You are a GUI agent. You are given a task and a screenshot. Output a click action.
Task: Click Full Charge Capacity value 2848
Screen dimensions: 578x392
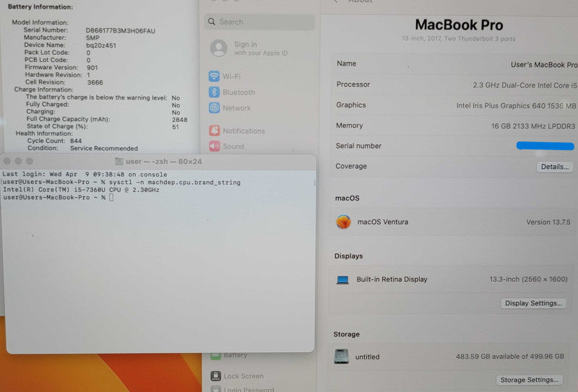(x=179, y=120)
